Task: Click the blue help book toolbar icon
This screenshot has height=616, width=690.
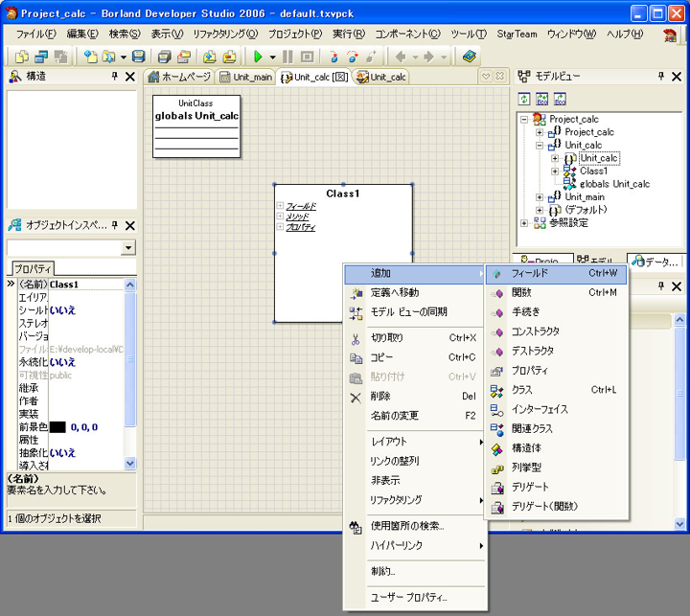Action: pyautogui.click(x=470, y=57)
